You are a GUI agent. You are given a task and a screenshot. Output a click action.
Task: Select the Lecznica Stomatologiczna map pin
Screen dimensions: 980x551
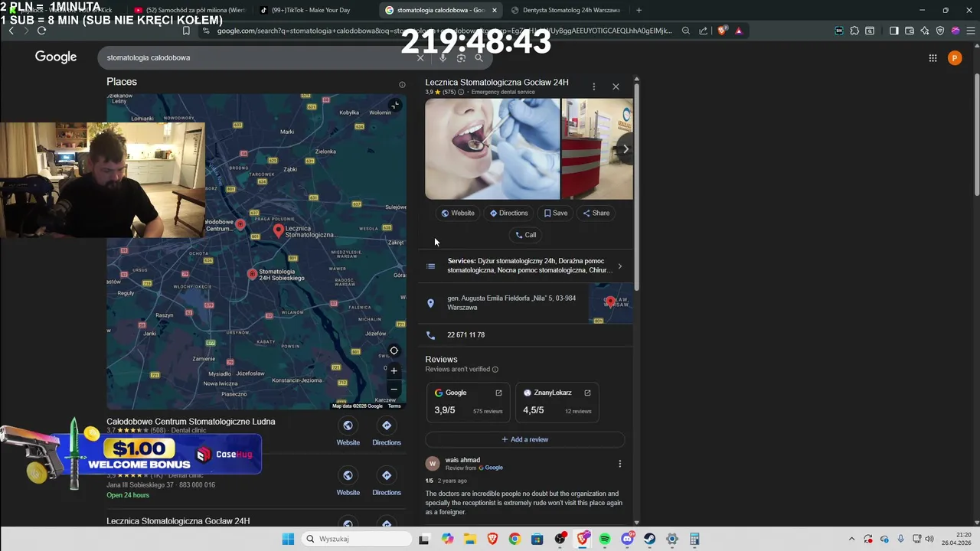pos(278,230)
